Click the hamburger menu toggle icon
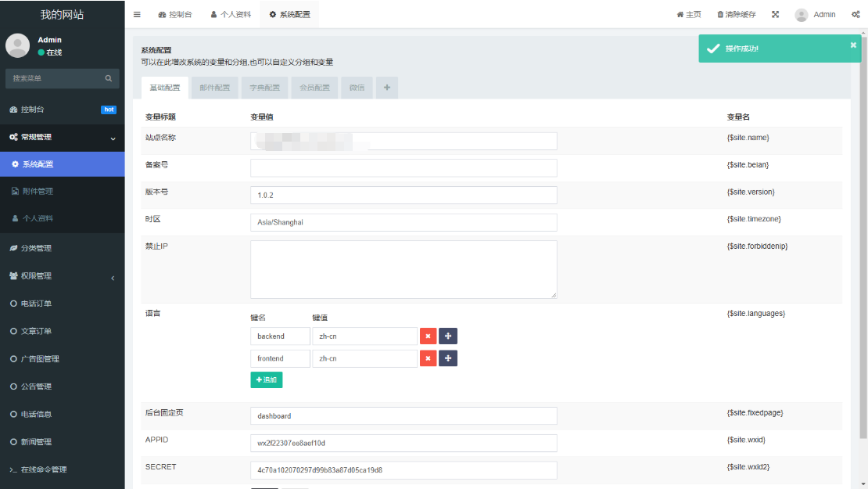The width and height of the screenshot is (868, 489). (x=137, y=15)
